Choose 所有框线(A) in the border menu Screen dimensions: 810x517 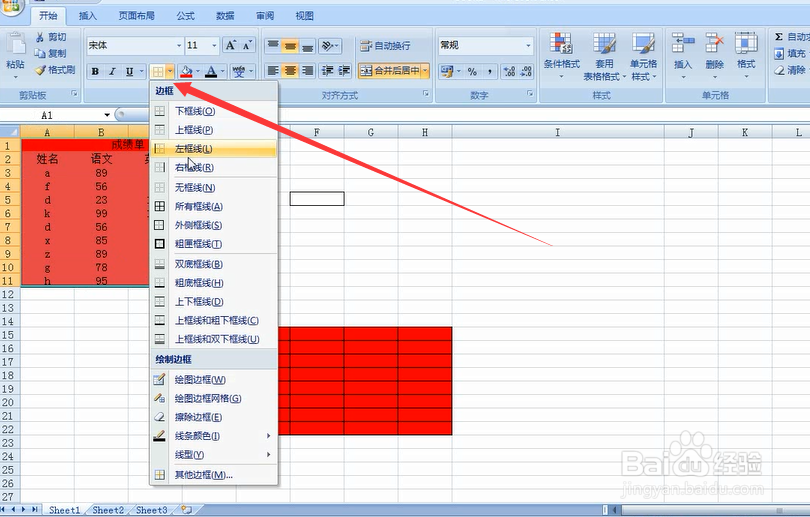tap(214, 207)
